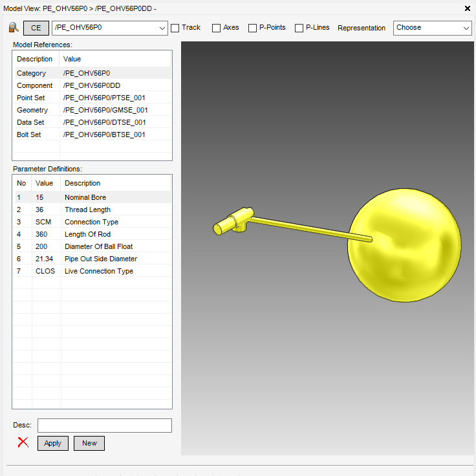The height and width of the screenshot is (476, 476).
Task: Enable the Track checkbox
Action: [175, 28]
